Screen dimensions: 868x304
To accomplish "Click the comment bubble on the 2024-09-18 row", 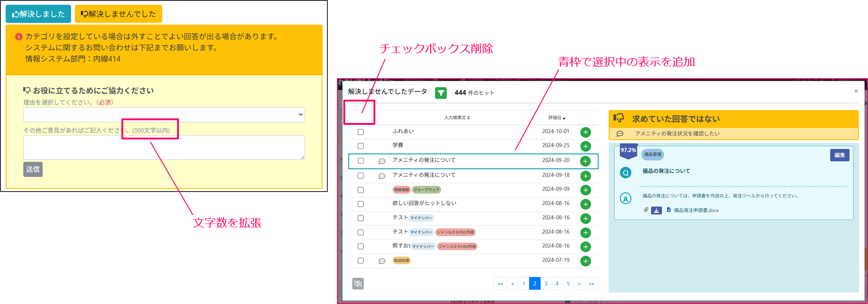I will pyautogui.click(x=382, y=176).
